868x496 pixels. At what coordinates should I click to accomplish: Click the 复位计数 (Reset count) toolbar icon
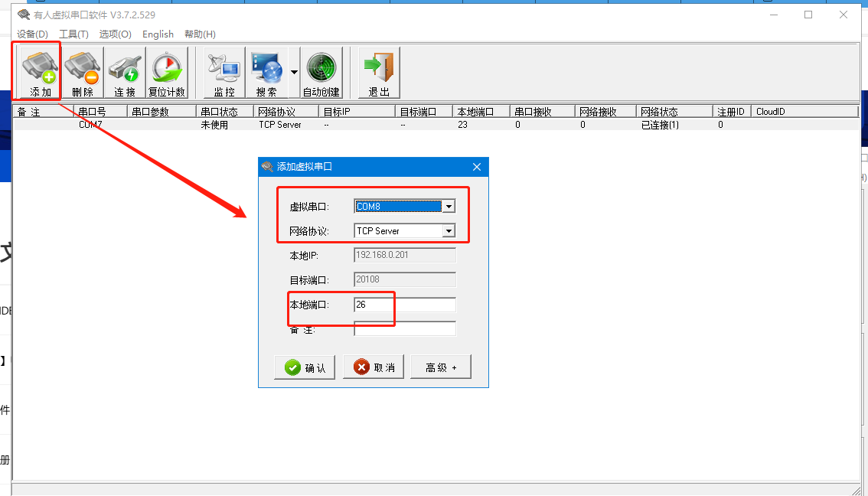tap(167, 73)
